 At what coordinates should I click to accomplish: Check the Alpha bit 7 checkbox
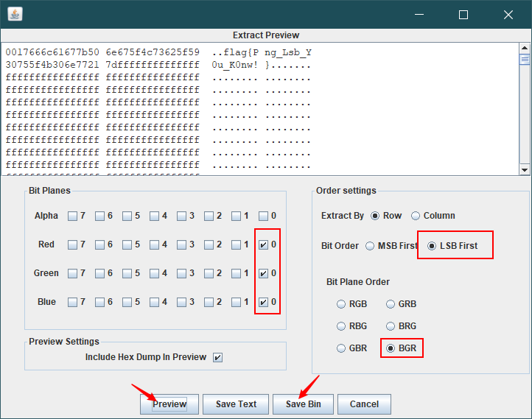tap(72, 216)
